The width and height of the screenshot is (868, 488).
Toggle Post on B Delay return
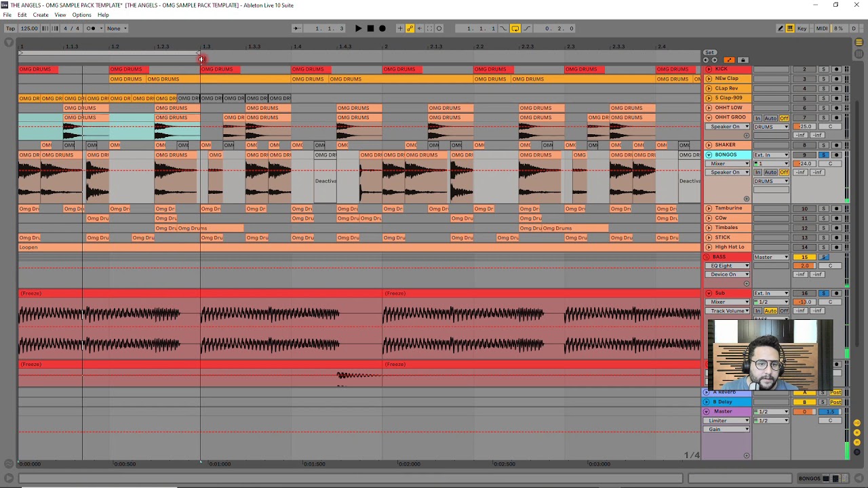[x=836, y=402]
